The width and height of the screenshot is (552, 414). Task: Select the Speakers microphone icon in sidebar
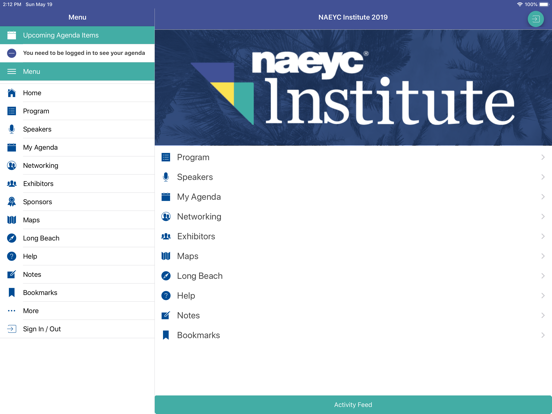coord(12,129)
